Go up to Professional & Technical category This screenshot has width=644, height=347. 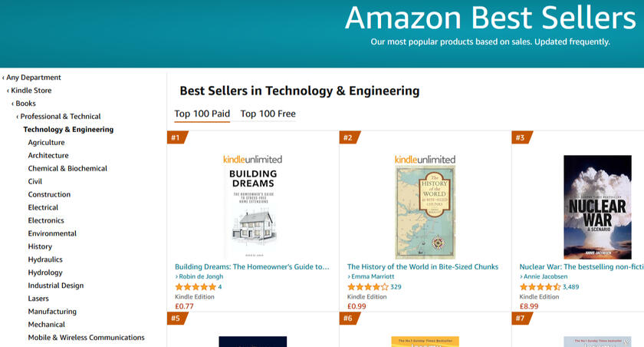(x=60, y=117)
